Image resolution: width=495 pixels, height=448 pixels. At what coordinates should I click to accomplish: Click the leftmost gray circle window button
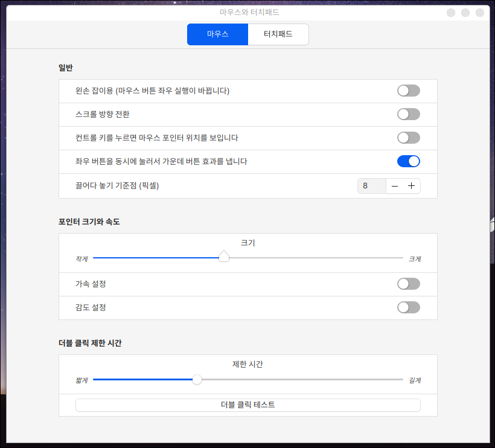point(451,13)
